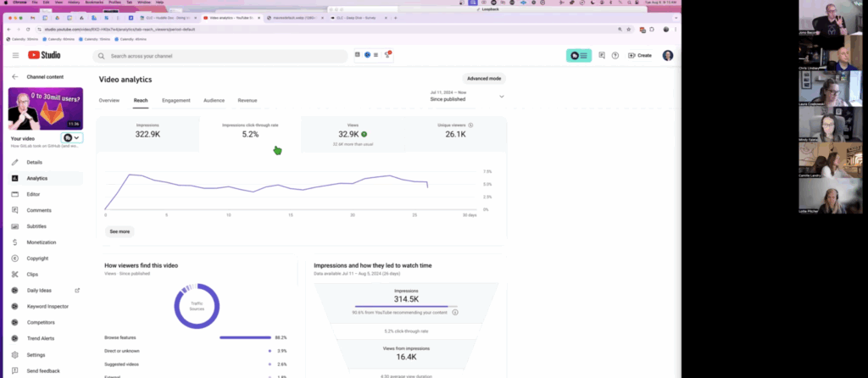Image resolution: width=868 pixels, height=378 pixels.
Task: Click the account avatar in header
Action: coord(668,56)
